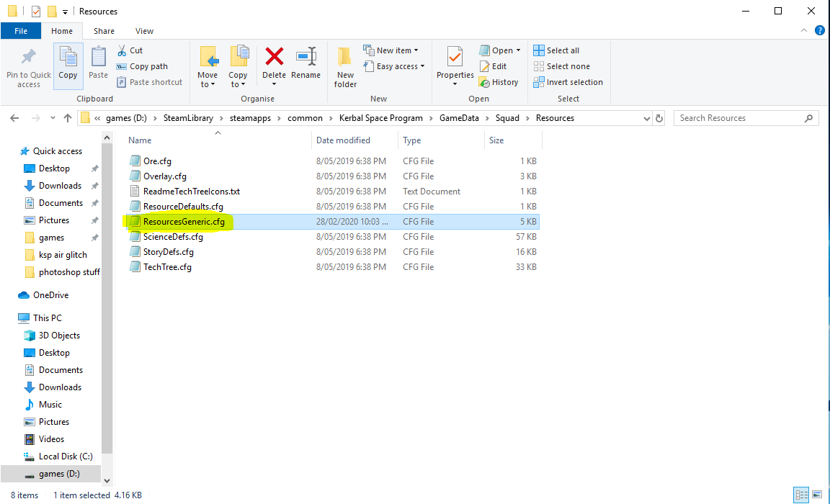Open the Copy to menu
The image size is (830, 504).
click(x=238, y=66)
